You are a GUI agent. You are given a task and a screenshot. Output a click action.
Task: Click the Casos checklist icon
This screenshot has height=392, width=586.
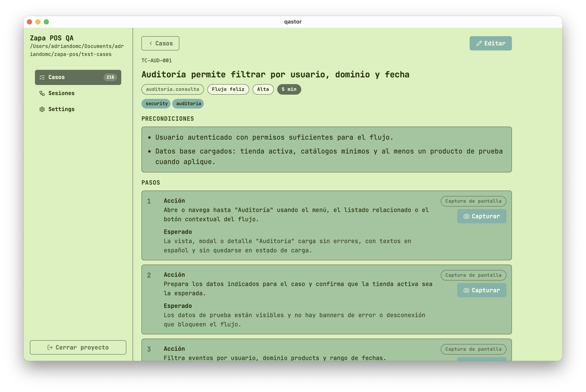[42, 77]
